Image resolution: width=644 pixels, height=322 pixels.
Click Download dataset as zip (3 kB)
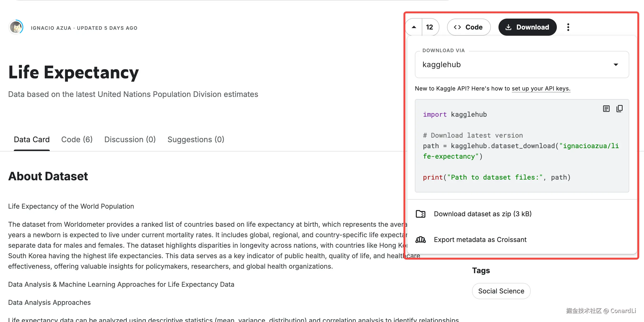[483, 214]
